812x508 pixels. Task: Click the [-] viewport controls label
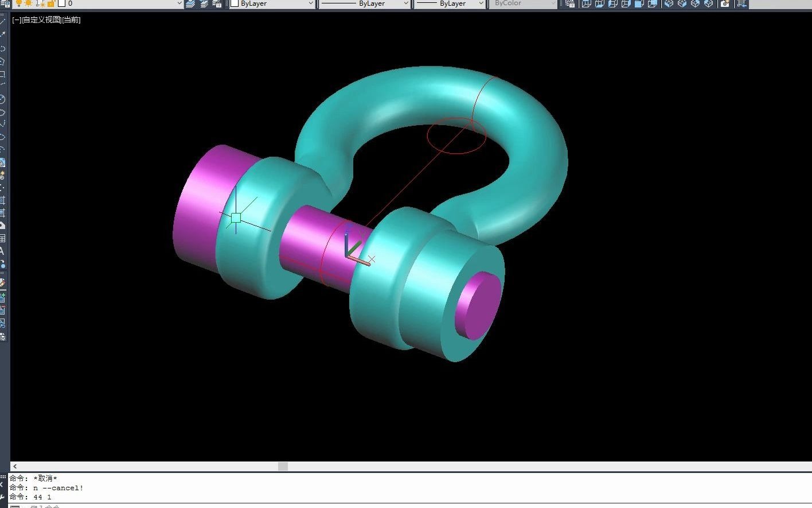pos(17,20)
